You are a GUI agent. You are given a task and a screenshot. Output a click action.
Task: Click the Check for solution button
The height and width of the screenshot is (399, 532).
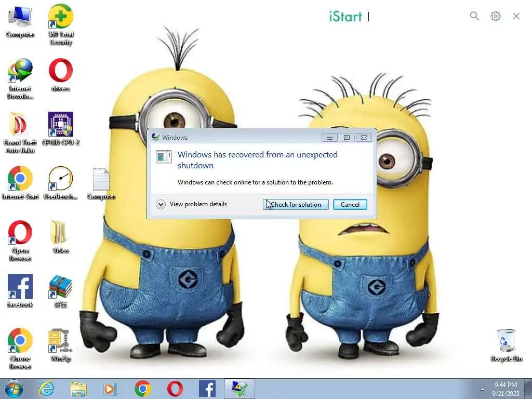(x=296, y=205)
